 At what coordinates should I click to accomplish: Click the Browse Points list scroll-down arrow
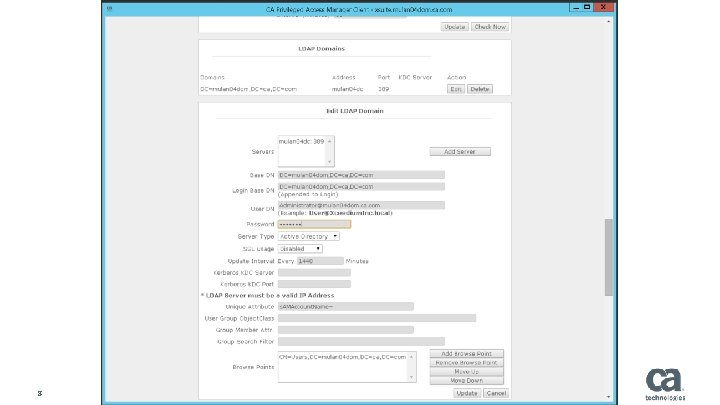point(411,377)
